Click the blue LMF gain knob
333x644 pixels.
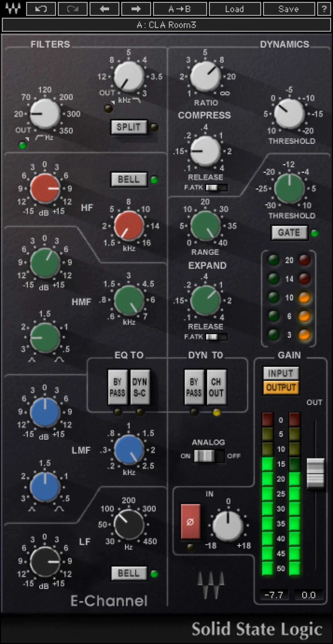pos(45,412)
